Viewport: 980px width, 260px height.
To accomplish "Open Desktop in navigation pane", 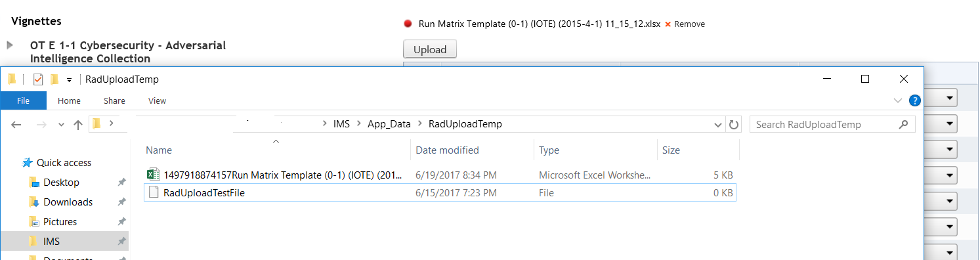I will tap(61, 183).
